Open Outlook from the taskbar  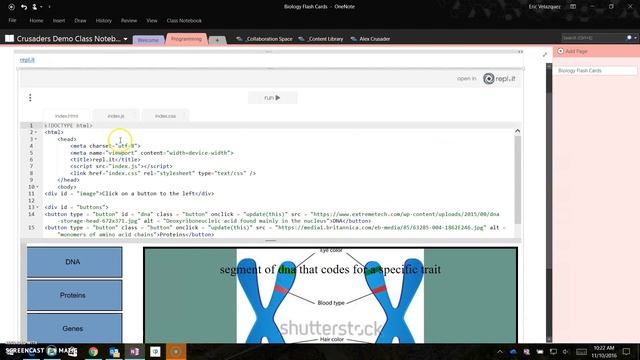tap(114, 351)
